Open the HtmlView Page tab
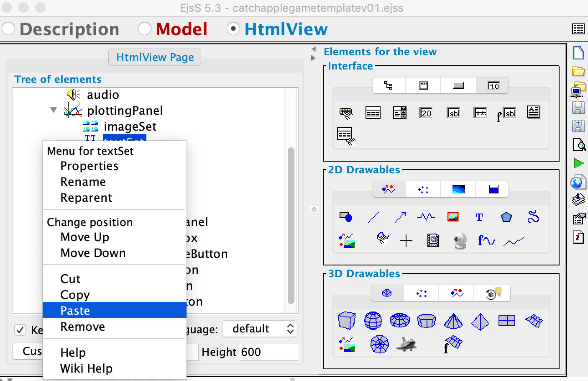The image size is (588, 381). coord(155,57)
